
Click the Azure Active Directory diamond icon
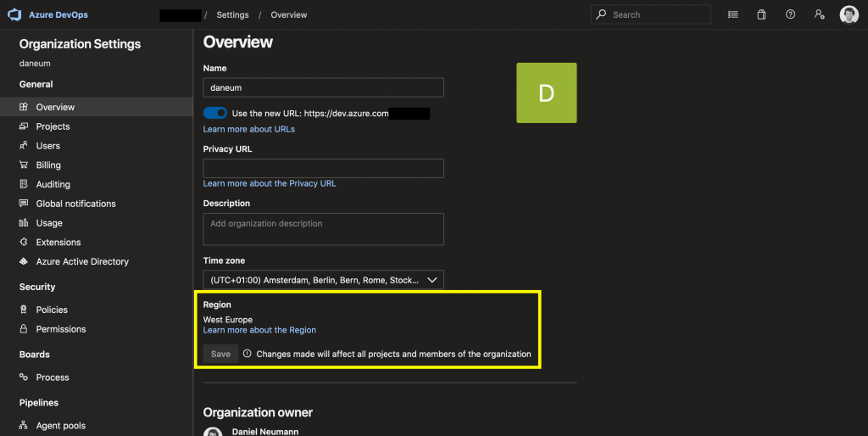[x=23, y=261]
